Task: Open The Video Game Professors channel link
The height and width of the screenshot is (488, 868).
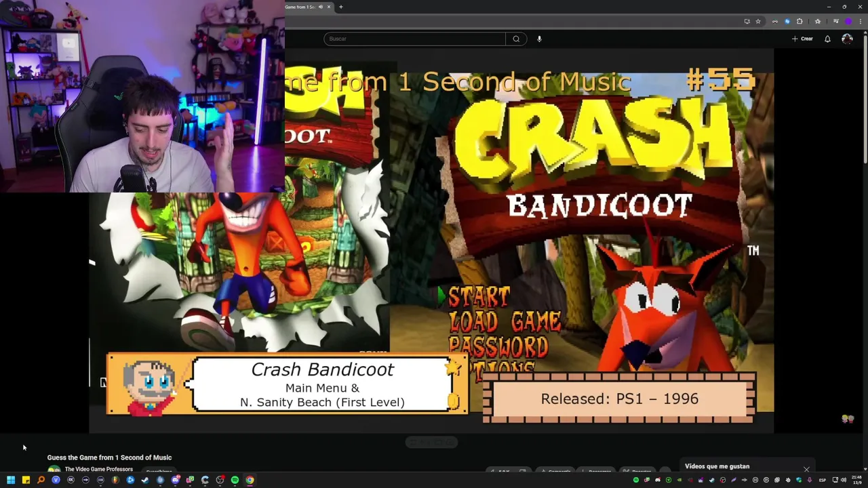Action: (x=98, y=469)
